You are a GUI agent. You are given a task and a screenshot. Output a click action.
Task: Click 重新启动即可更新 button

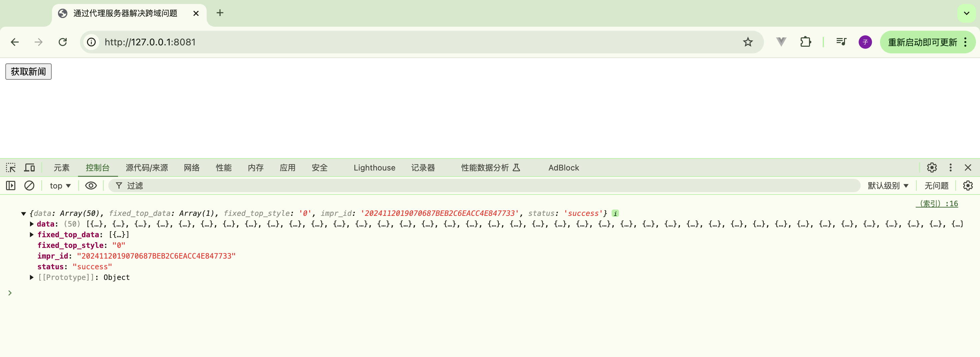pyautogui.click(x=922, y=42)
